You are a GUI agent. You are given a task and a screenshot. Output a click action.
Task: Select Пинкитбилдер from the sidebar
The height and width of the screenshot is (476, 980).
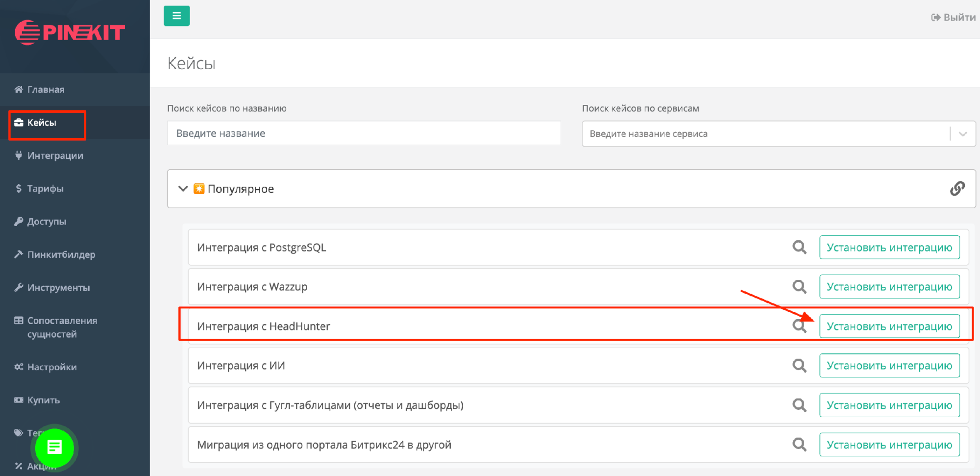(61, 254)
